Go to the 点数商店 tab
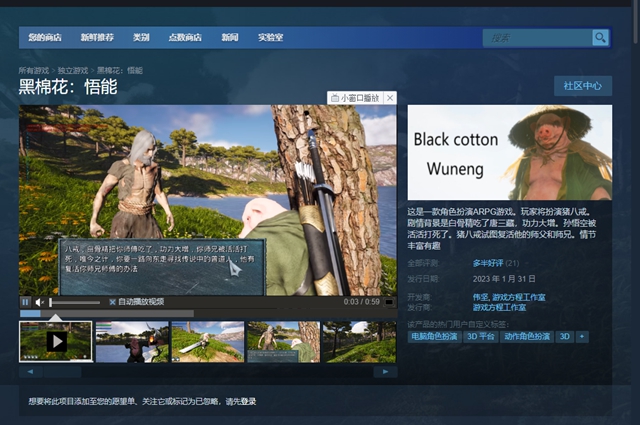The width and height of the screenshot is (640, 425). (x=185, y=38)
